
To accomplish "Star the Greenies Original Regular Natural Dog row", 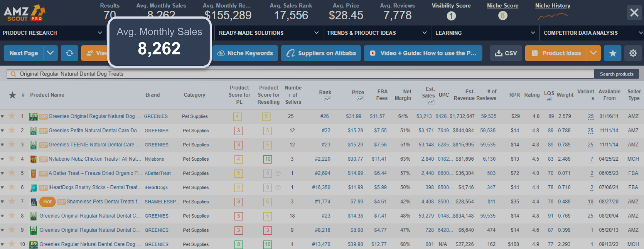I will click(12, 116).
